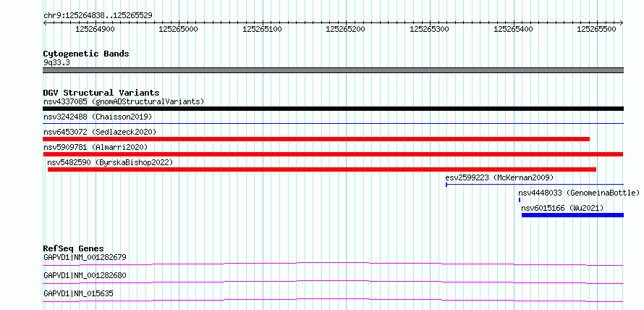
Task: Click the thin blue nsv3242488 line
Action: pyautogui.click(x=333, y=123)
